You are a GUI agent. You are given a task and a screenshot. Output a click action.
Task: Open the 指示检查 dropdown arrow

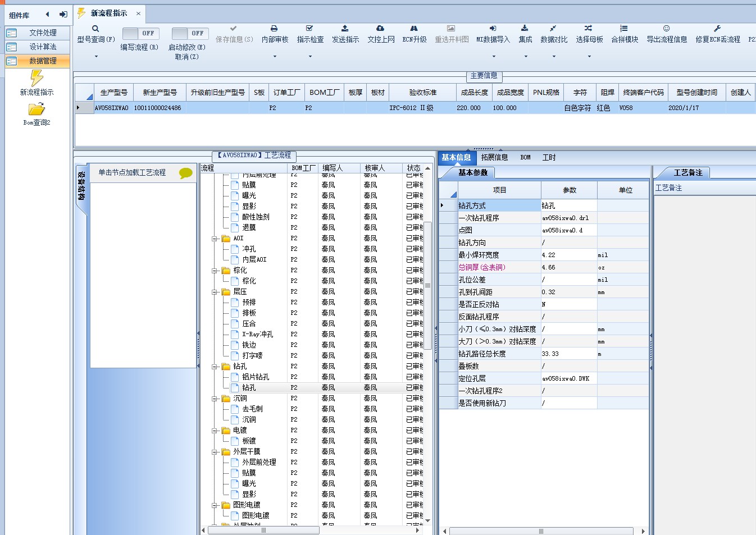[x=310, y=56]
